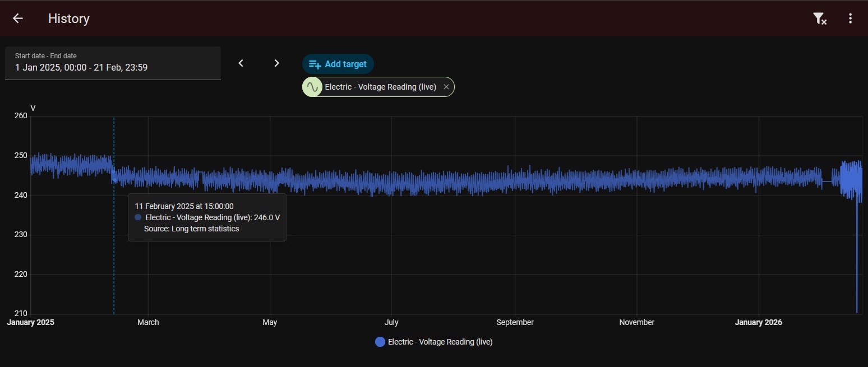The image size is (868, 367).
Task: Click the September label on the time axis
Action: [515, 322]
